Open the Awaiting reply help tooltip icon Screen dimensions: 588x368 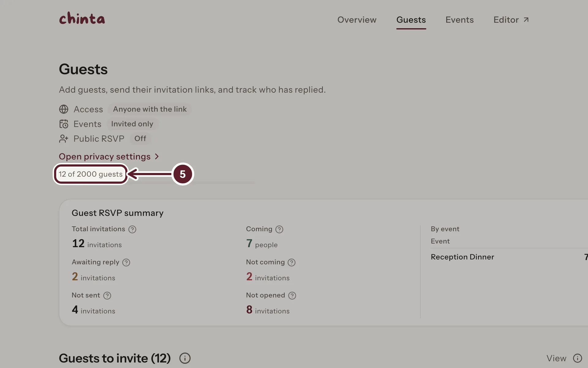click(x=126, y=262)
